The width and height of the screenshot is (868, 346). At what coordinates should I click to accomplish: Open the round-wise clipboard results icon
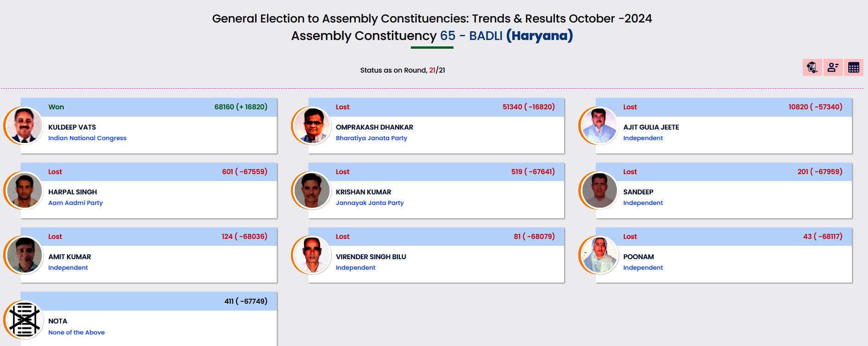812,68
